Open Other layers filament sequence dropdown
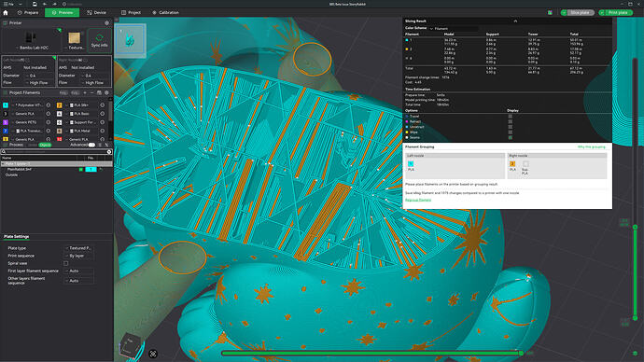The height and width of the screenshot is (362, 644). pos(78,281)
